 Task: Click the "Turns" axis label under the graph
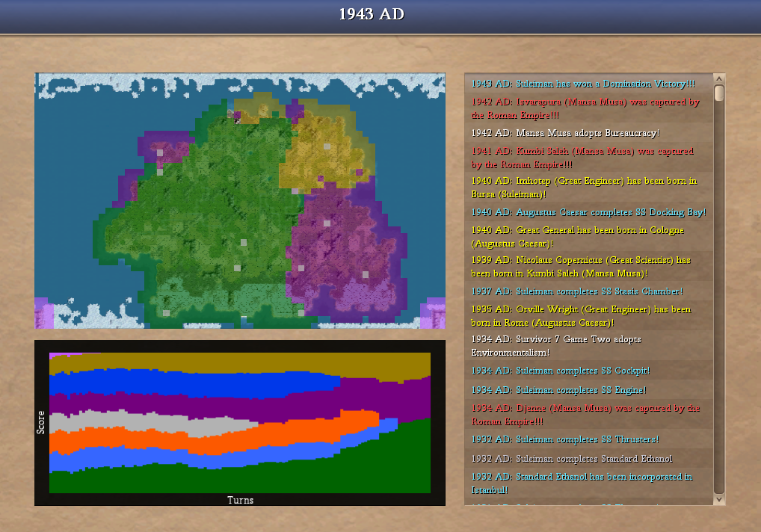240,500
